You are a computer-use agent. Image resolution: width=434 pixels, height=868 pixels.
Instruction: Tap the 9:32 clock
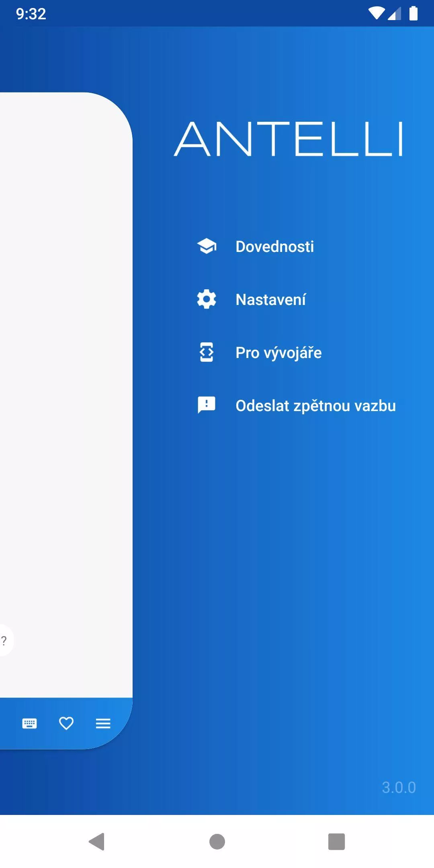click(x=31, y=14)
